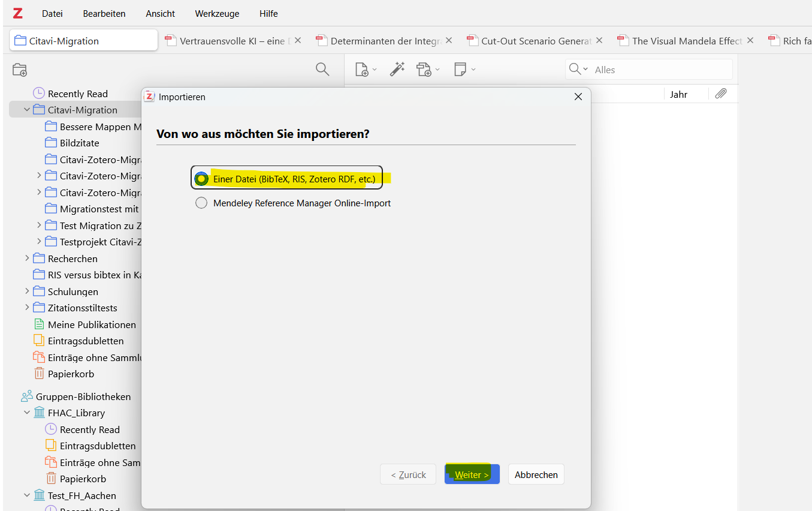Select Bessere Mappen folder
The width and height of the screenshot is (812, 511).
(x=93, y=127)
